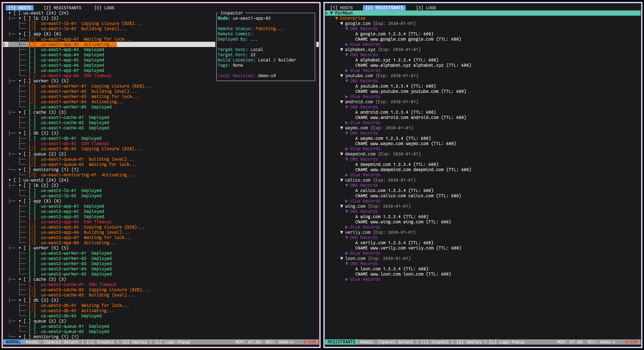Toggle the us-east1 region checkbox
The height and width of the screenshot is (350, 644).
point(17,13)
